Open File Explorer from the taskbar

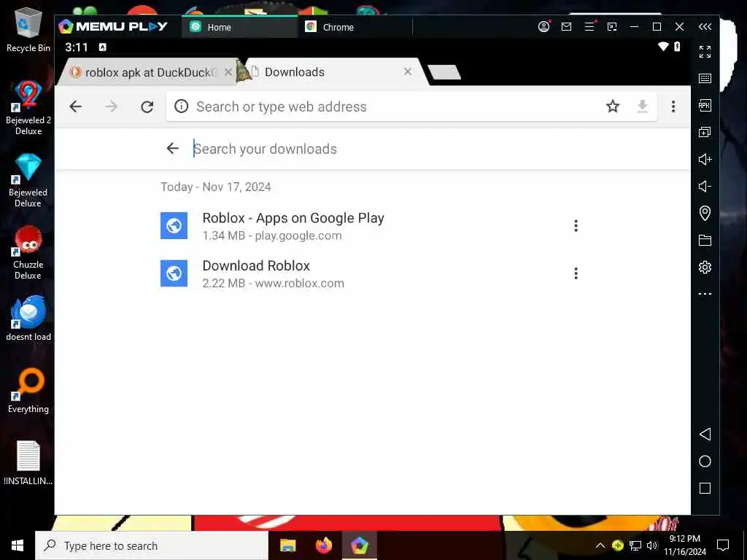pos(287,545)
